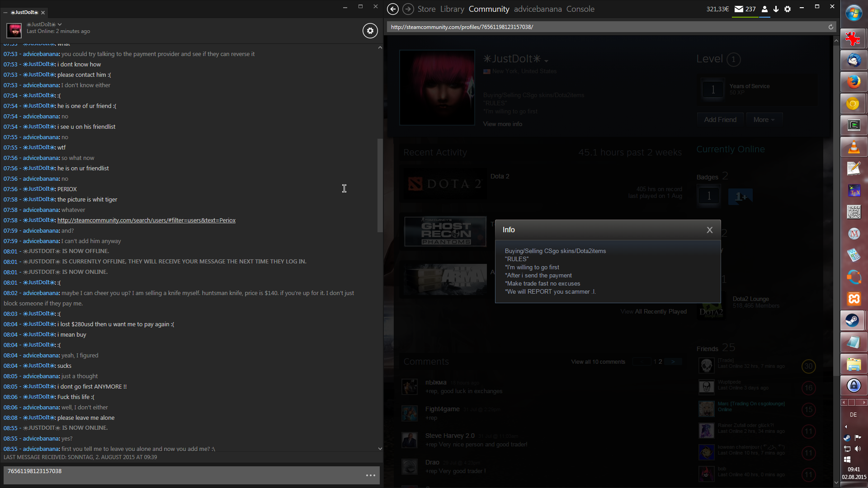Click the chat message input field
This screenshot has height=488, width=868.
181,475
